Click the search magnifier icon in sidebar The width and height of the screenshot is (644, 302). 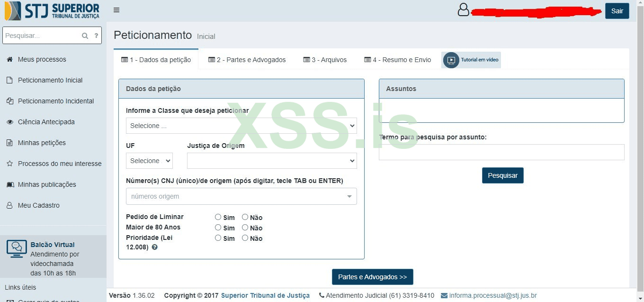coord(85,36)
